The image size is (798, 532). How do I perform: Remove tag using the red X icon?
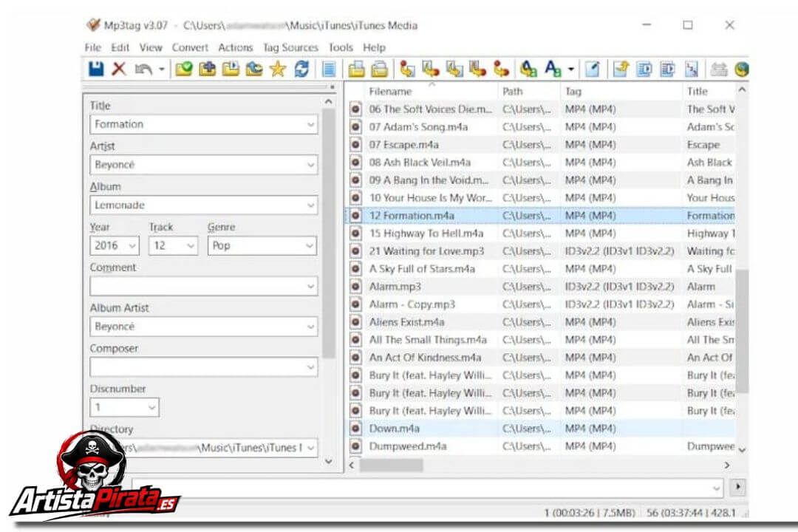tap(119, 69)
